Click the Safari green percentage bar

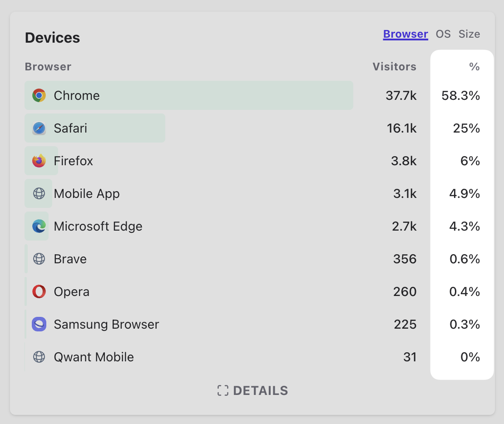(136, 128)
